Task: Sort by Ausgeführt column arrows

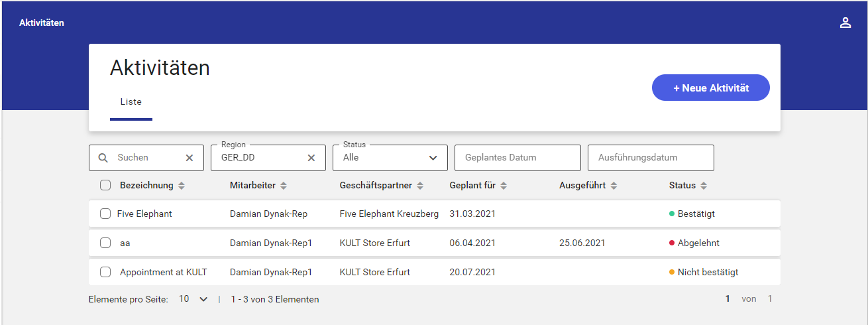Action: pos(614,186)
